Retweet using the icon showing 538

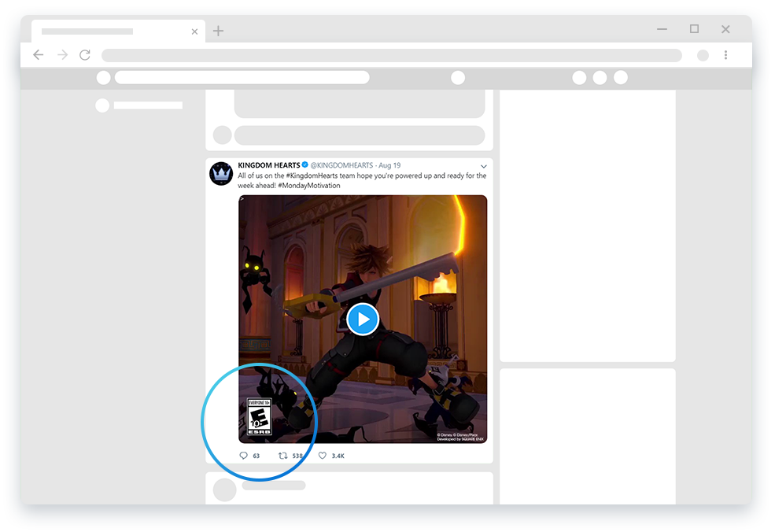coord(282,456)
